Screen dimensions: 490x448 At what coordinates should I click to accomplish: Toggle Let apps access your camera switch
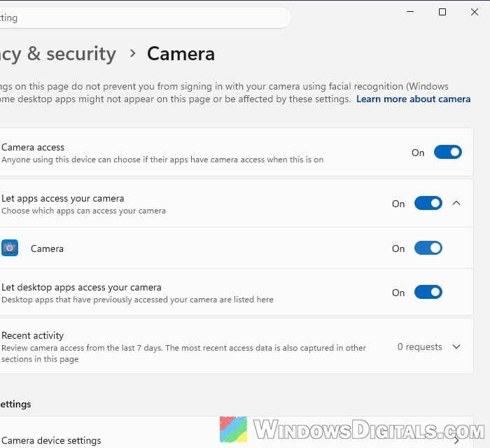(428, 204)
